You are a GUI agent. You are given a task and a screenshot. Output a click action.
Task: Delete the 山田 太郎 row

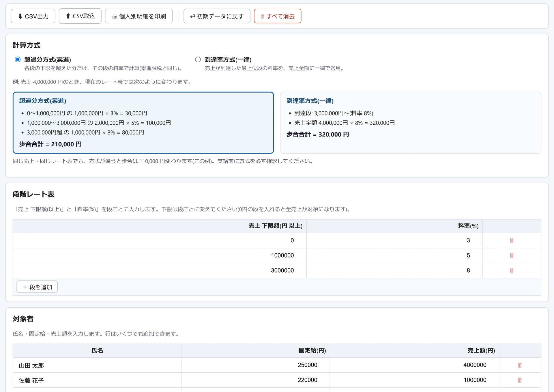tap(520, 365)
